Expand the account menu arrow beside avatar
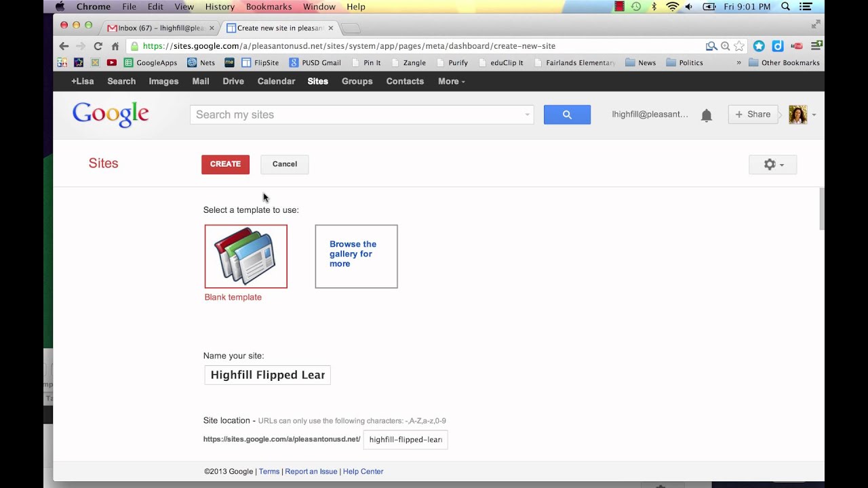Screen dimensions: 868x488 tap(814, 115)
